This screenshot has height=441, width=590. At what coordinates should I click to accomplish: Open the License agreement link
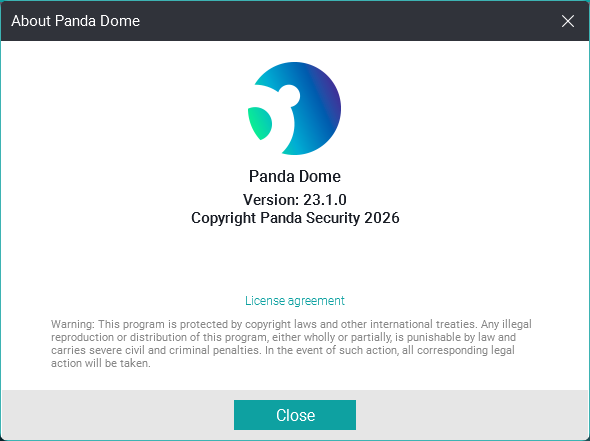[295, 301]
